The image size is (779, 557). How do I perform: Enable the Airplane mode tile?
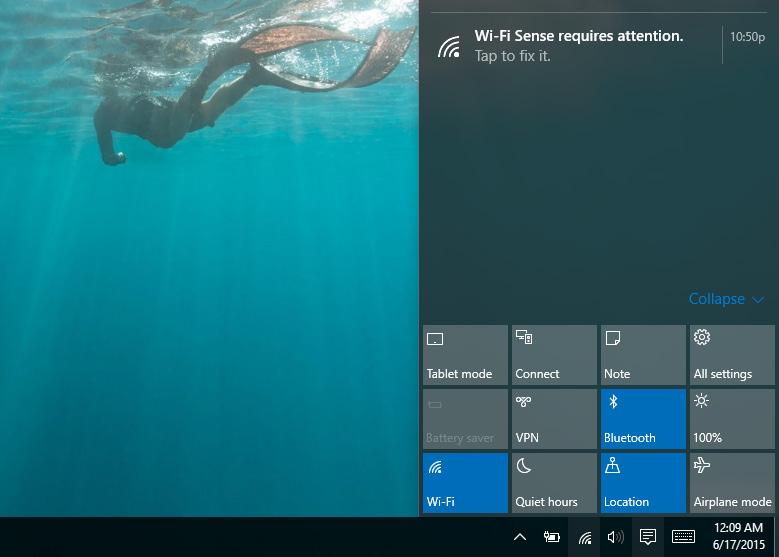732,482
